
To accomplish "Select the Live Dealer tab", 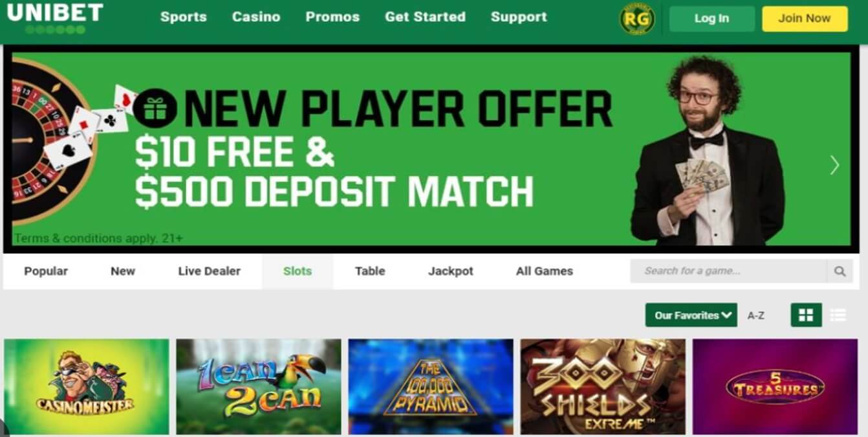I will 209,271.
